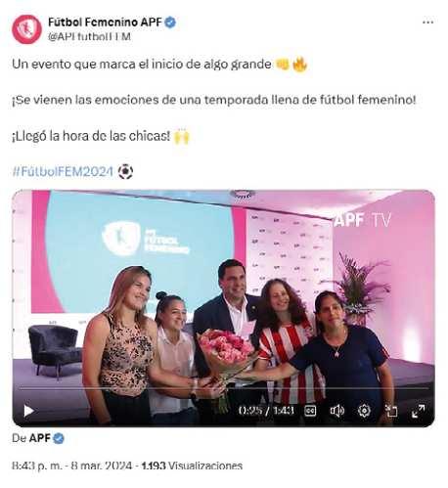Click the verified badge beside Fútbol Femenino APF
448x488 pixels.
(x=170, y=22)
